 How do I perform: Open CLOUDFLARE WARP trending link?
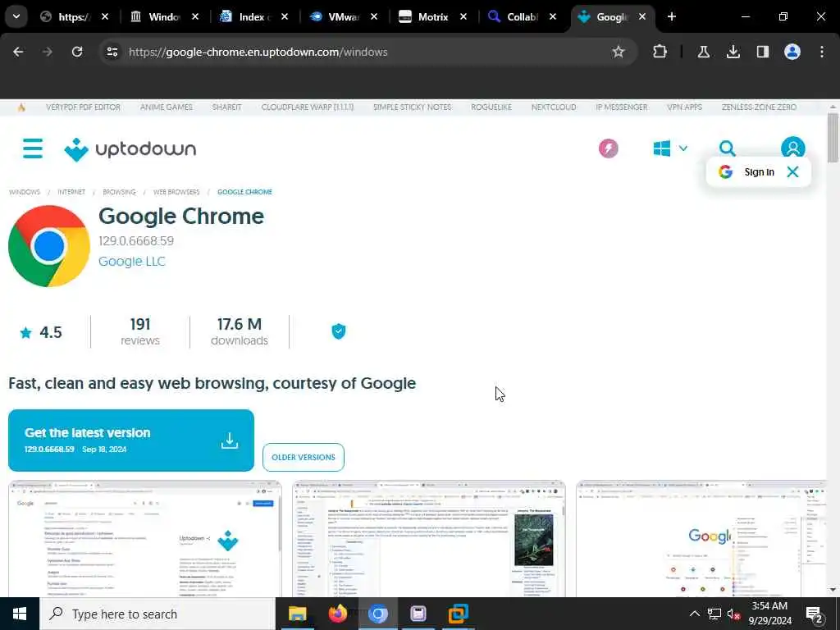[x=308, y=107]
